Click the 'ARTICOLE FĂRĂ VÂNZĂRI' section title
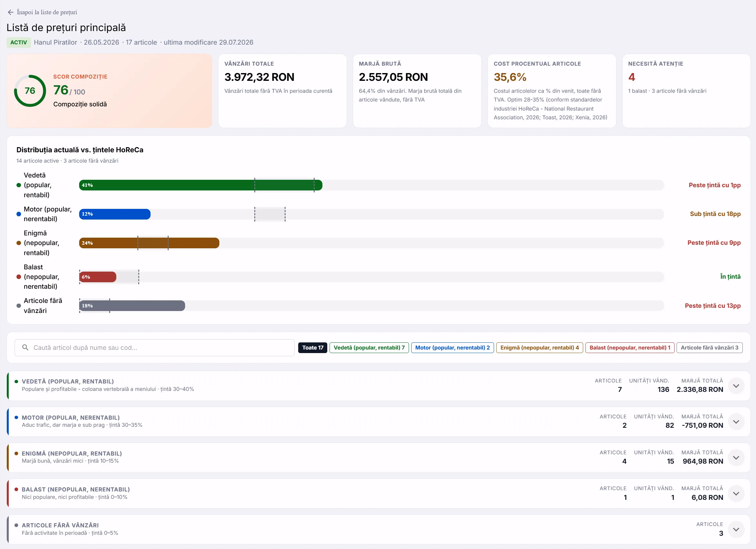Viewport: 756px width, 549px height. point(60,525)
